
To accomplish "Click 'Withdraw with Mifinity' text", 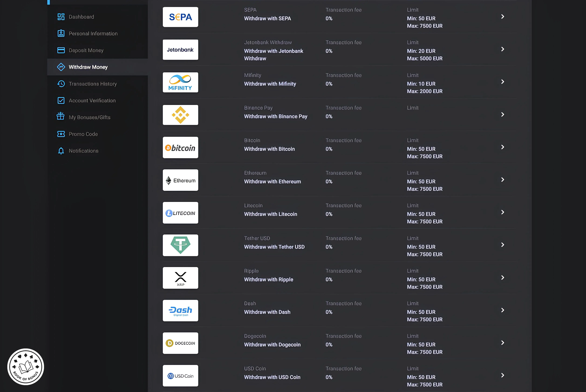I will click(x=270, y=84).
